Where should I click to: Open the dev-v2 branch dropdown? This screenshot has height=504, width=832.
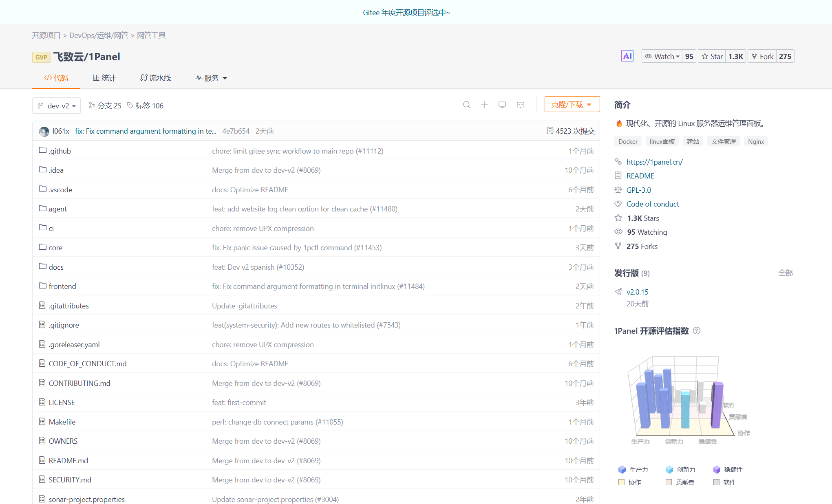coord(56,106)
